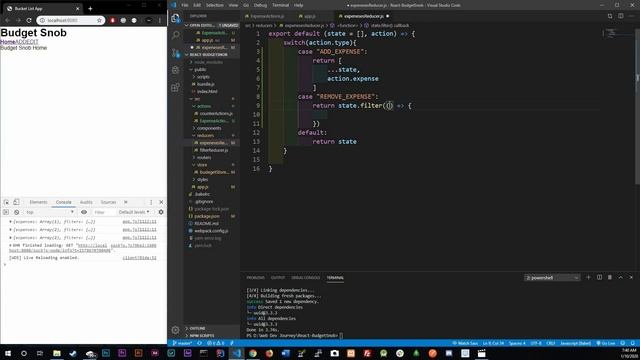The height and width of the screenshot is (360, 640).
Task: Open the powershell terminal selector dropdown
Action: 552,278
